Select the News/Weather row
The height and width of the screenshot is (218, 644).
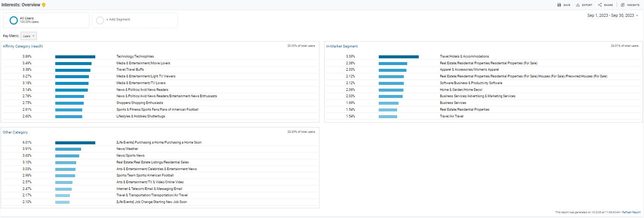(127, 149)
